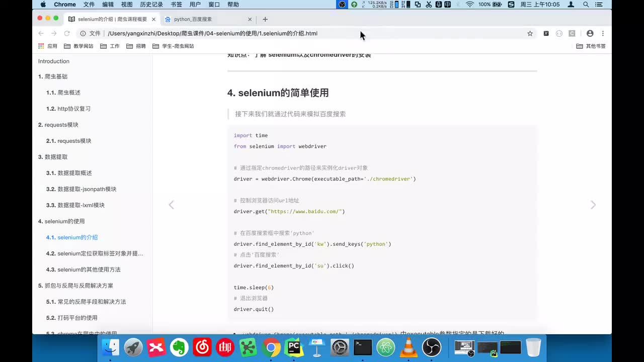This screenshot has height=362, width=644.
Task: Open the 历史记录 menu
Action: click(151, 4)
